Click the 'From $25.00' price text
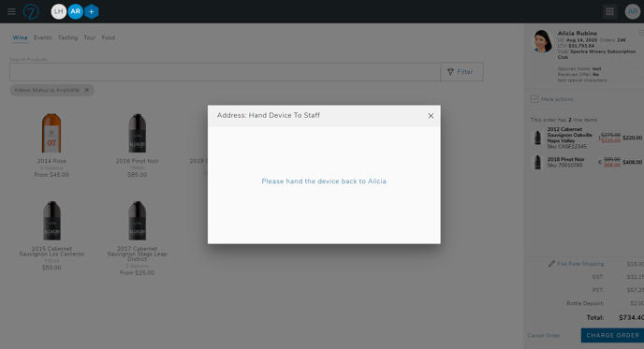Screen dimensions: 644x349 (x=138, y=272)
